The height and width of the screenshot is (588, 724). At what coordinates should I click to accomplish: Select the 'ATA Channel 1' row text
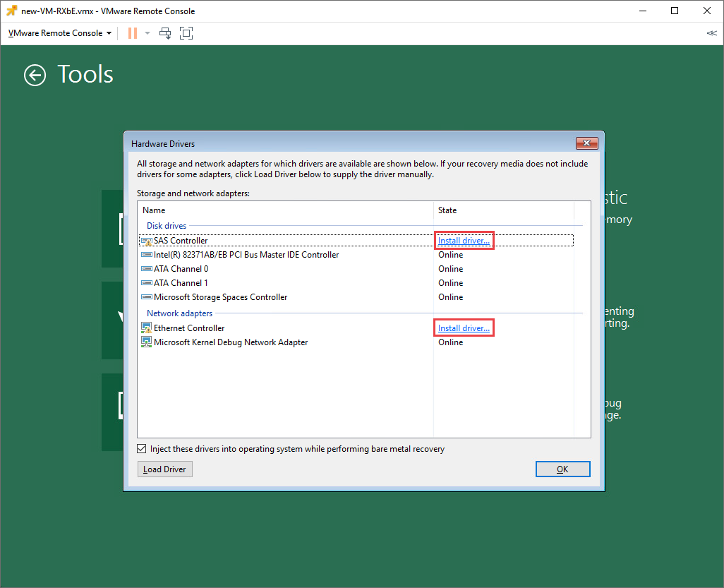(181, 282)
